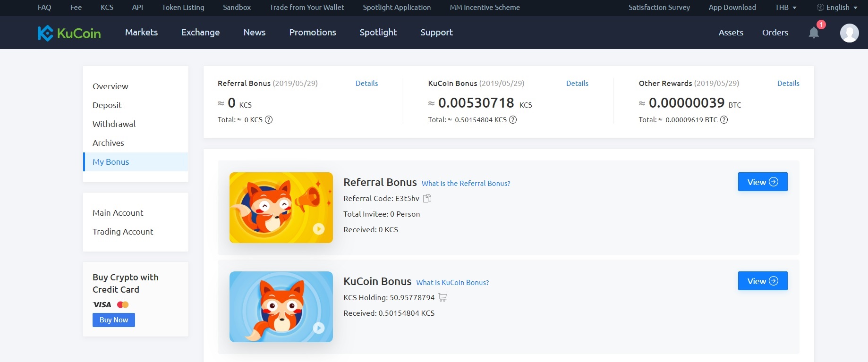This screenshot has height=362, width=868.
Task: Select My Bonus in the sidebar
Action: click(x=136, y=162)
